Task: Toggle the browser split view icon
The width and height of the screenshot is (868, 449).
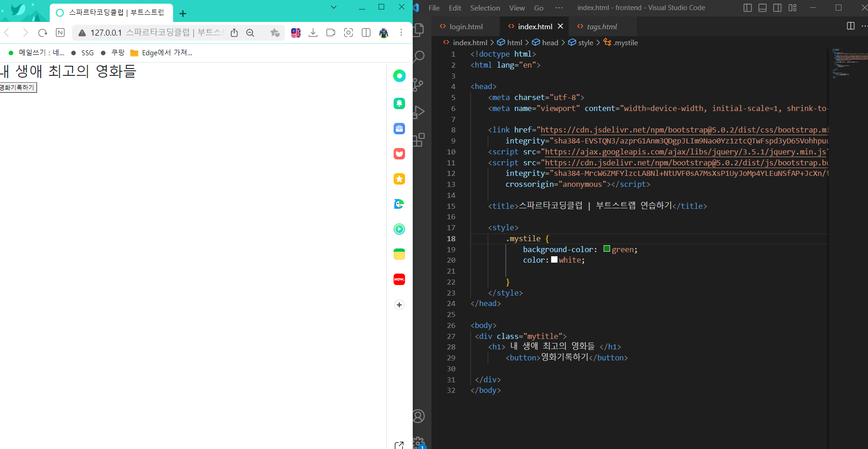Action: pos(366,32)
